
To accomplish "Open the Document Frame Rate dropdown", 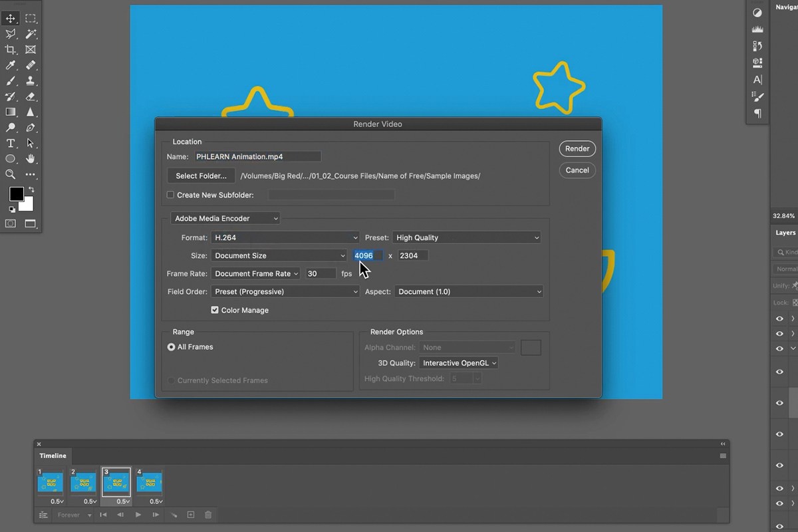I will [x=255, y=273].
